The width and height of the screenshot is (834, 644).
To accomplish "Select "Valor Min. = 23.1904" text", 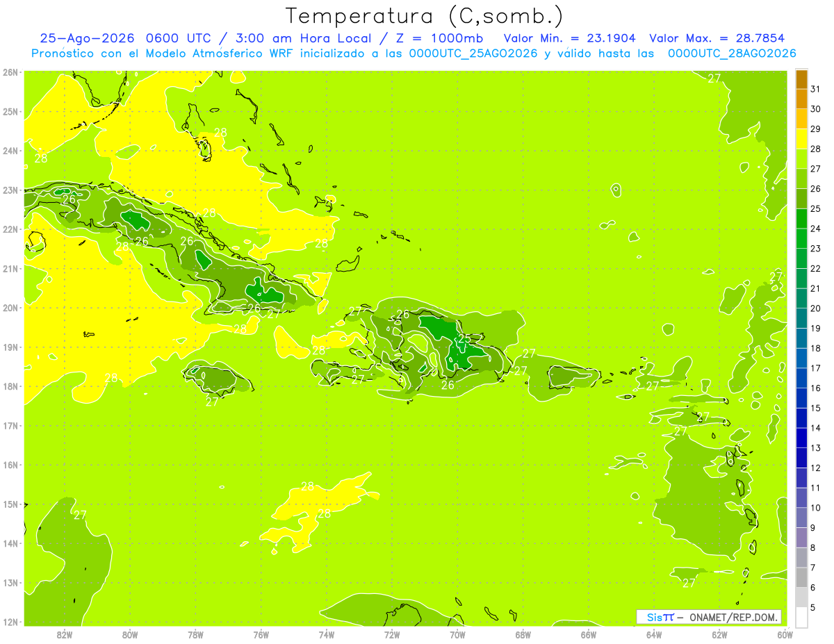I will (x=569, y=39).
